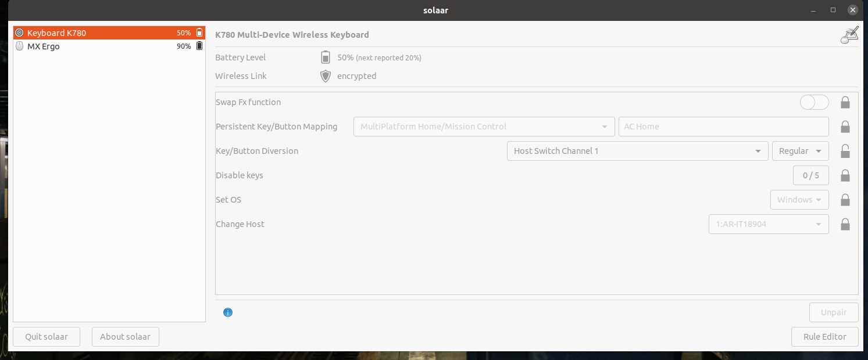This screenshot has width=868, height=360.
Task: Open the Rule Editor
Action: click(x=824, y=337)
